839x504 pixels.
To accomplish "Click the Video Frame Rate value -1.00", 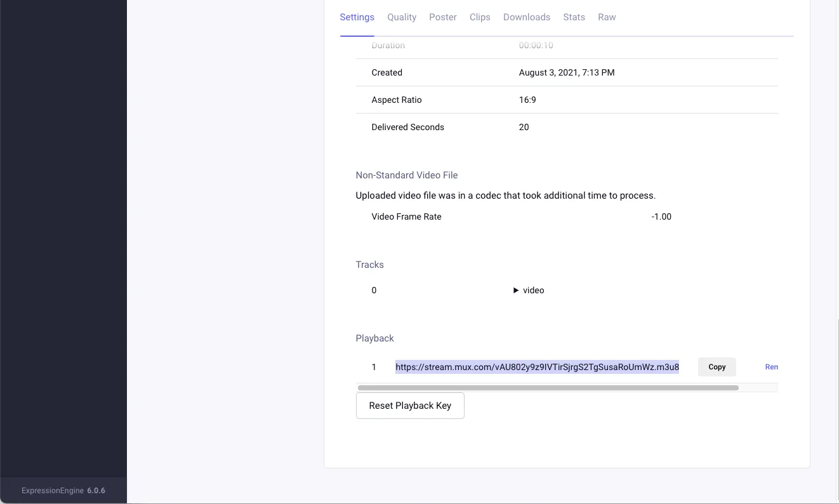I will (x=661, y=216).
